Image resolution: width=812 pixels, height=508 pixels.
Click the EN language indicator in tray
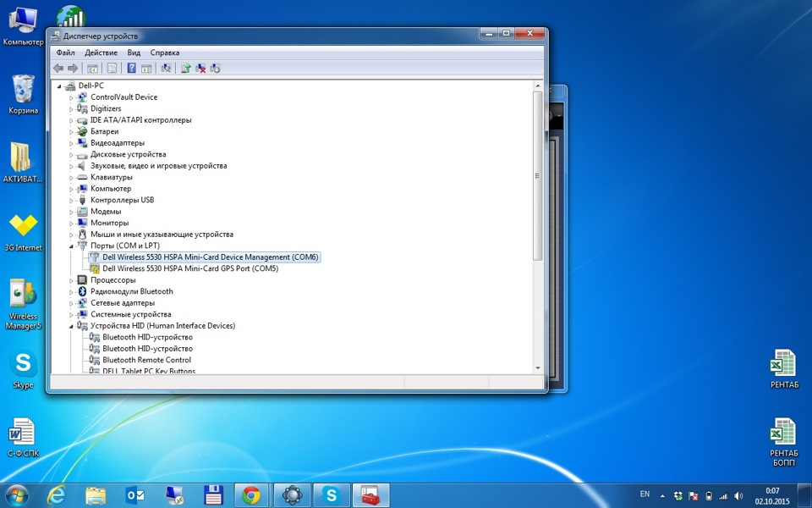point(645,494)
